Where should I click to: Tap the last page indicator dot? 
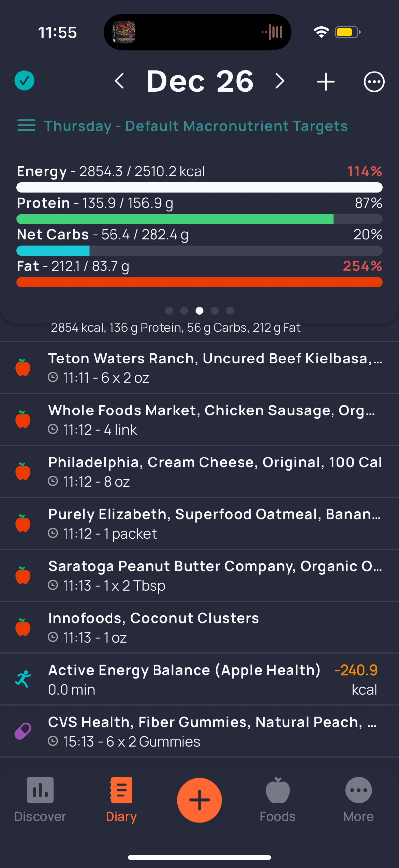point(230,311)
